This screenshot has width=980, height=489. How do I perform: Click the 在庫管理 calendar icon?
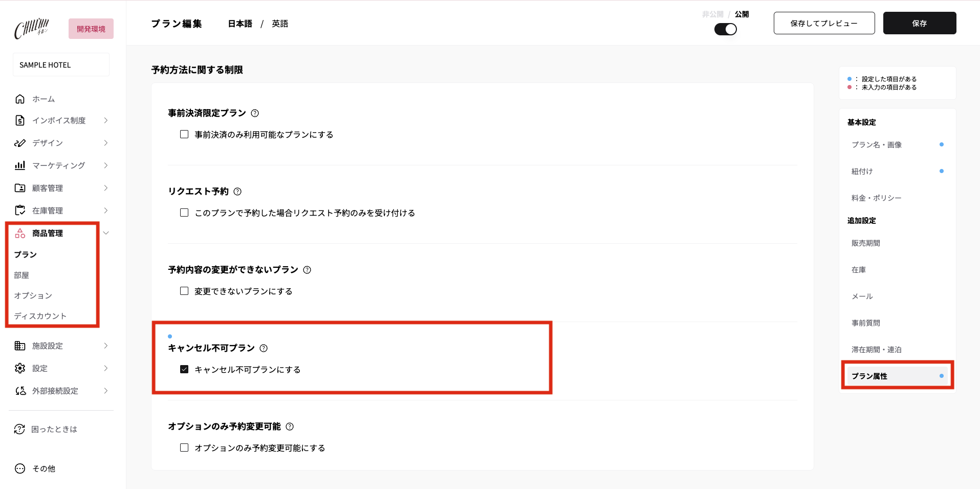tap(19, 210)
